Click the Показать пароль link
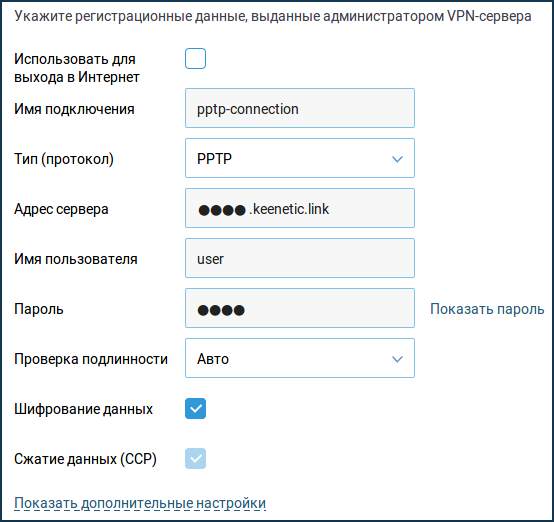 click(487, 309)
